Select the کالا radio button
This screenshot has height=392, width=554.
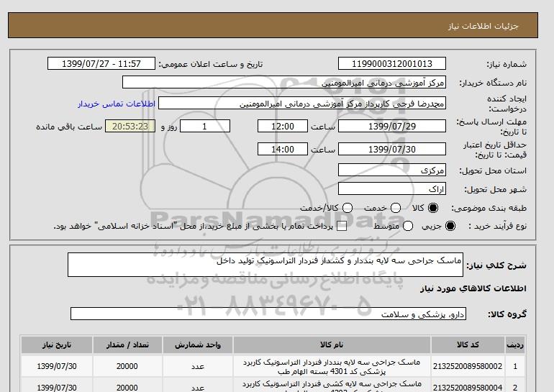coord(433,208)
